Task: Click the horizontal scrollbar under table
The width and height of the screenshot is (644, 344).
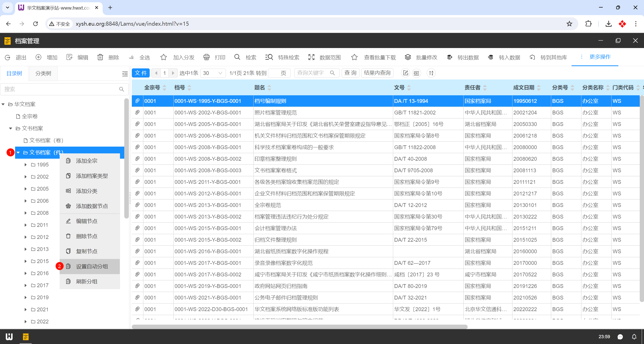Action: 299,327
